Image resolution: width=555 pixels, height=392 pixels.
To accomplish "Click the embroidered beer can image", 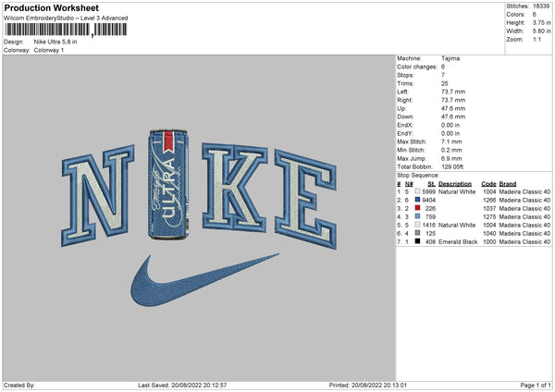I will coord(168,184).
